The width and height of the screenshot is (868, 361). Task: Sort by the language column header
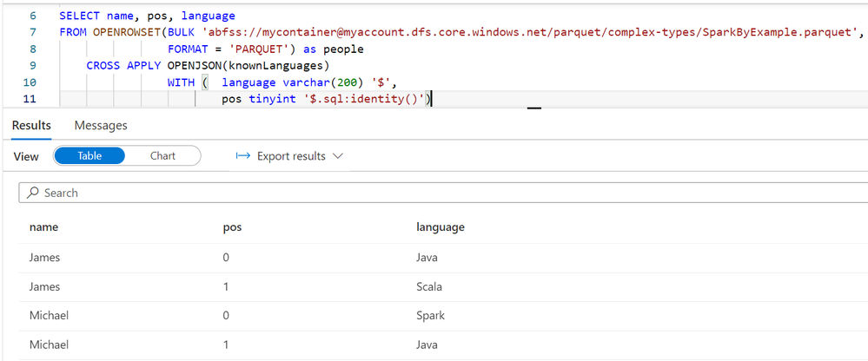[x=441, y=227]
